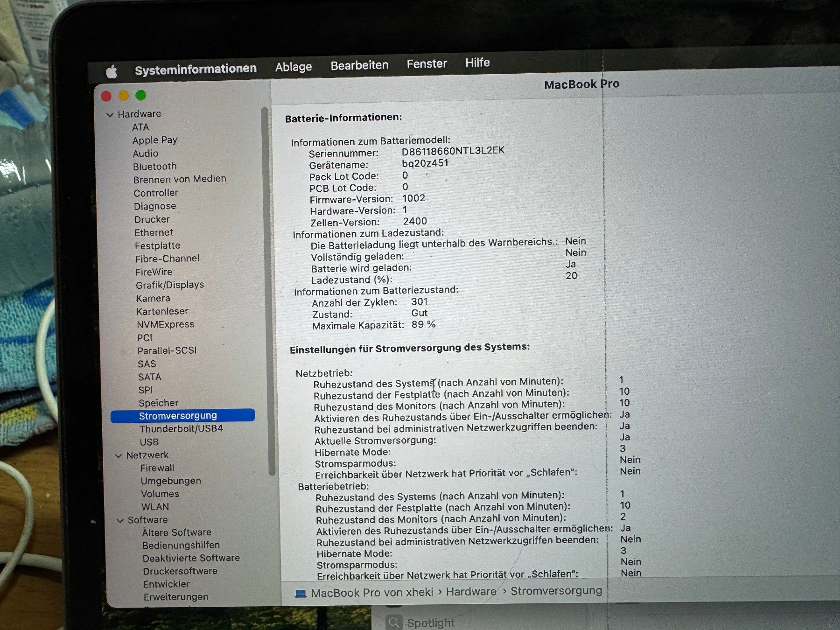Click the Maximale Kapazität value 89 %
Screen dimensions: 840x630
pyautogui.click(x=423, y=324)
